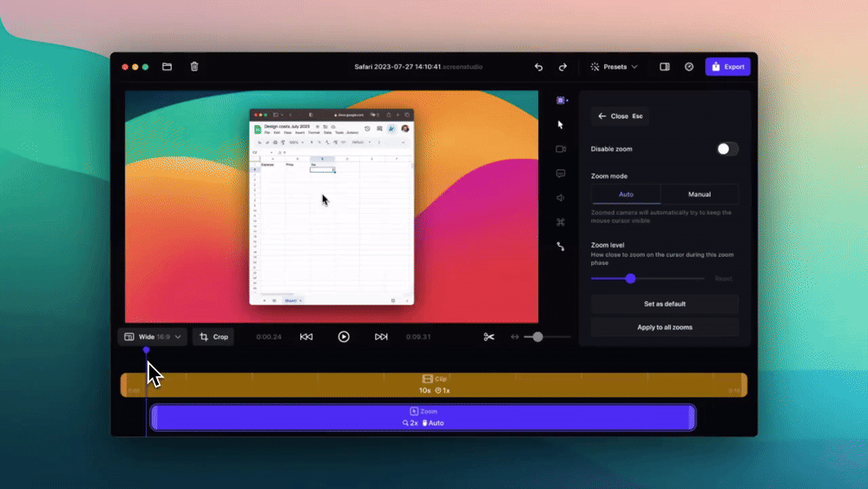Open the project folder icon
Image resolution: width=868 pixels, height=489 pixels.
coord(167,67)
